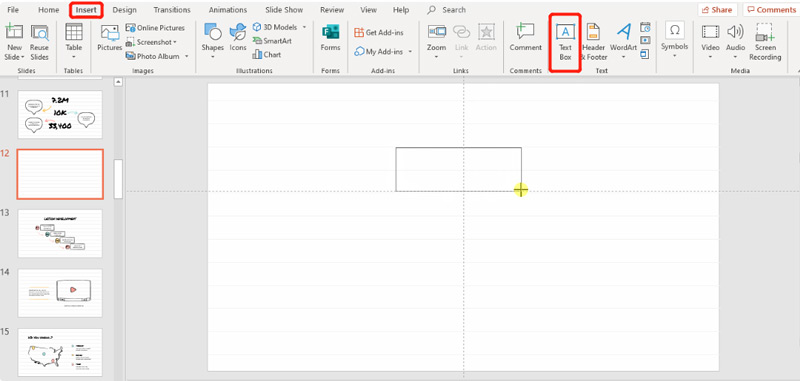Insert Icons from the Illustrations group
This screenshot has width=800, height=381.
point(238,38)
